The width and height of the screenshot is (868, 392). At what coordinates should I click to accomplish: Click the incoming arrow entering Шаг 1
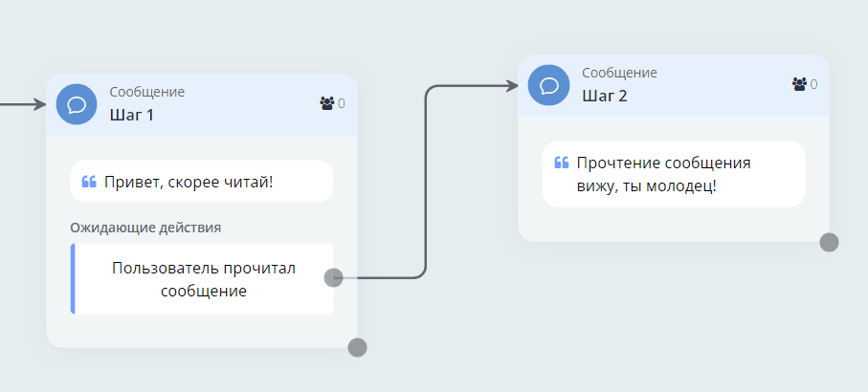coord(21,104)
